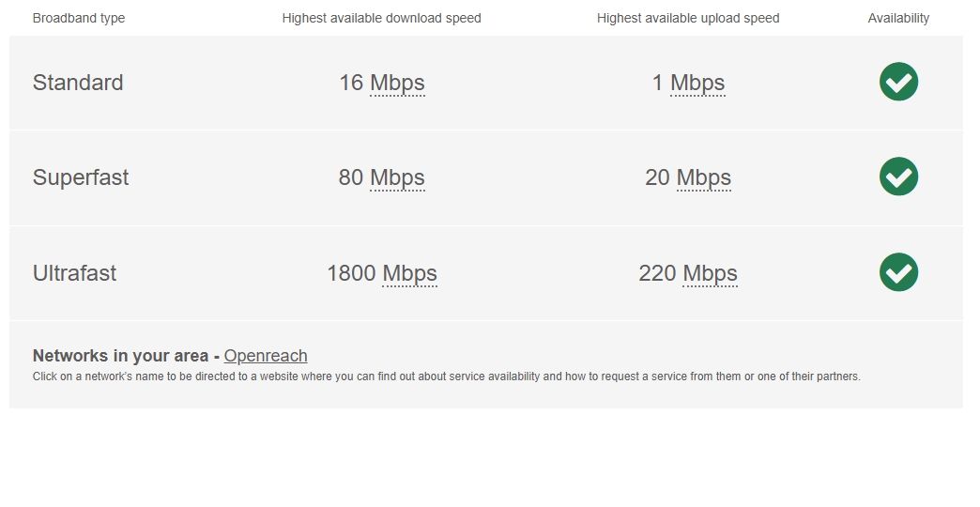Click Mbps abbreviation in Ultrafast download speed
Screen dimensions: 980x507
tap(409, 274)
